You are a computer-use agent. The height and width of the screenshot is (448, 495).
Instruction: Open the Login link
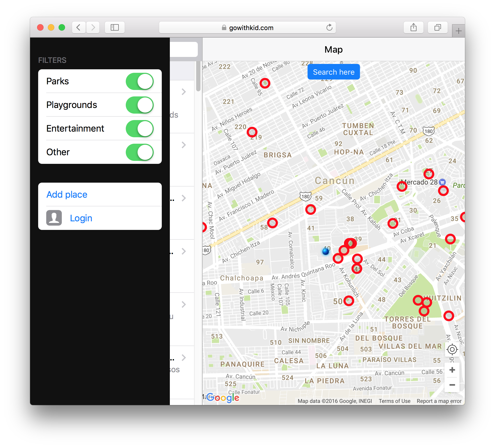(x=81, y=218)
